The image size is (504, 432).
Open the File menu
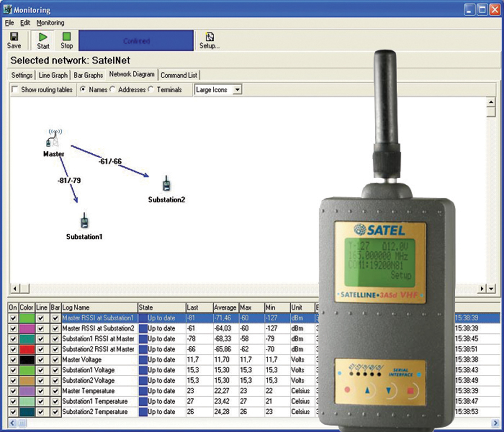pyautogui.click(x=9, y=23)
